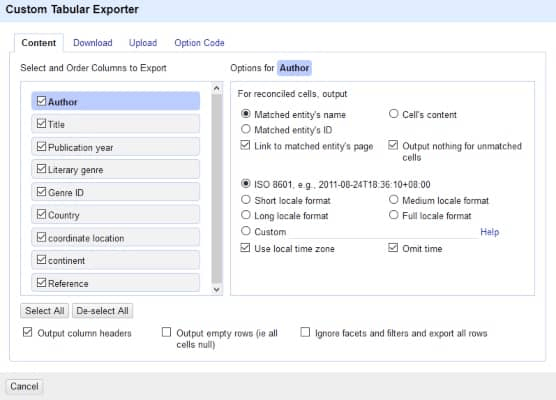Select Cell's content radio option
Image resolution: width=556 pixels, height=400 pixels.
click(393, 114)
